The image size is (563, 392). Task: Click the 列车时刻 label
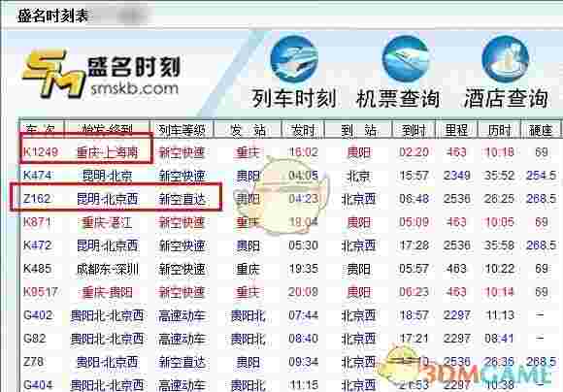[294, 99]
